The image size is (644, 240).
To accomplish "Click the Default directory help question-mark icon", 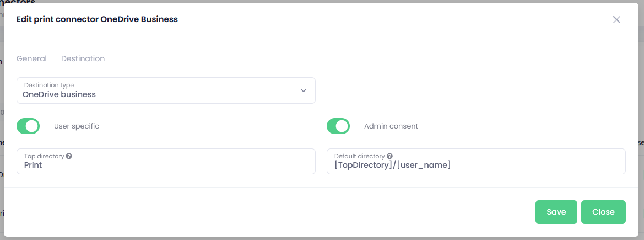I will click(389, 157).
